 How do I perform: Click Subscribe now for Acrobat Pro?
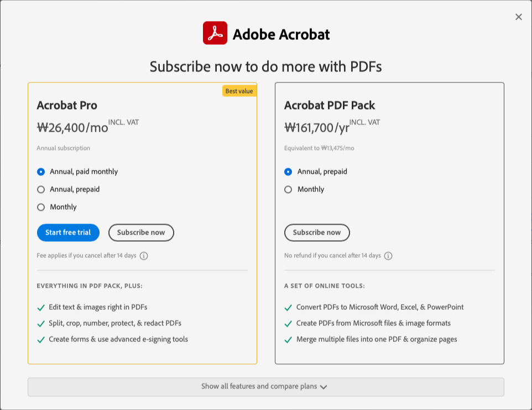coord(141,232)
